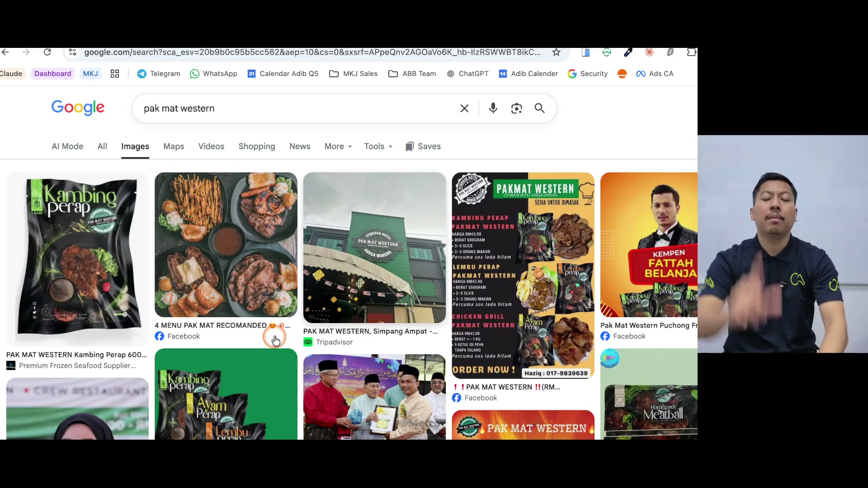Image resolution: width=868 pixels, height=488 pixels.
Task: Open the apps grid bookmark icon
Action: point(115,74)
